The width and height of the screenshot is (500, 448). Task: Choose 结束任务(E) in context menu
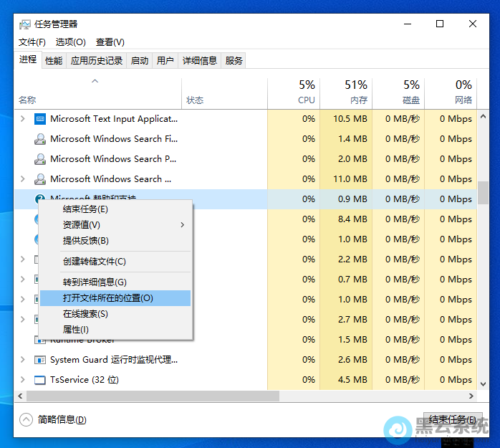(115, 209)
